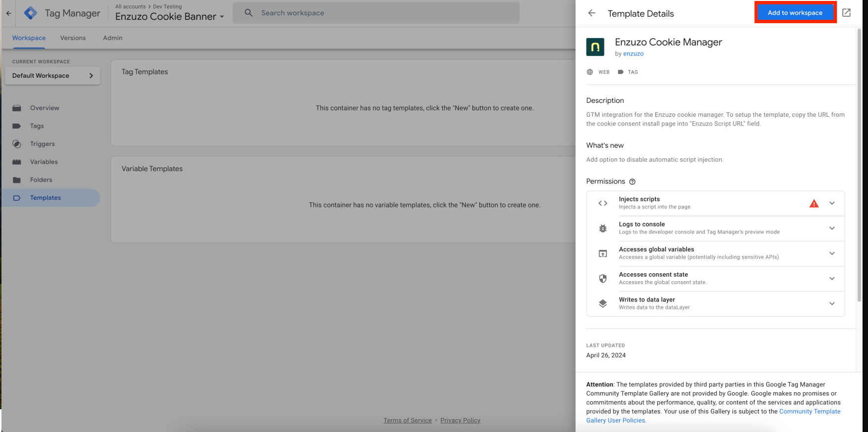Open the Terms of Service link

click(408, 421)
